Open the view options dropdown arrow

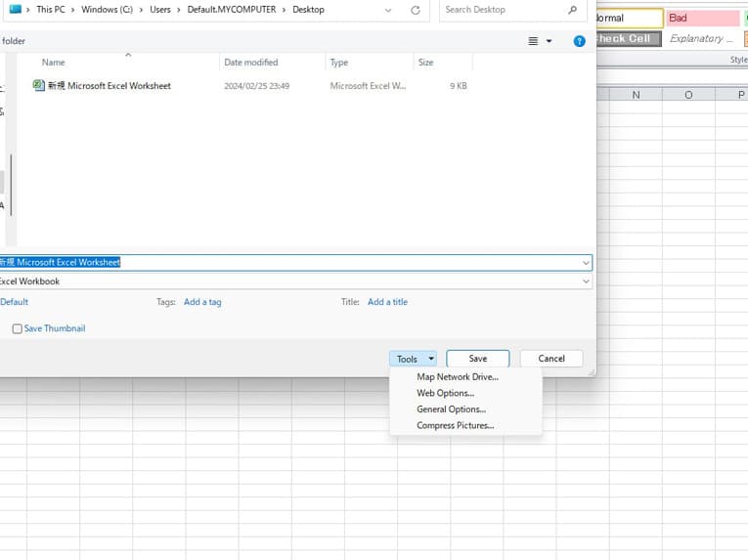click(549, 41)
